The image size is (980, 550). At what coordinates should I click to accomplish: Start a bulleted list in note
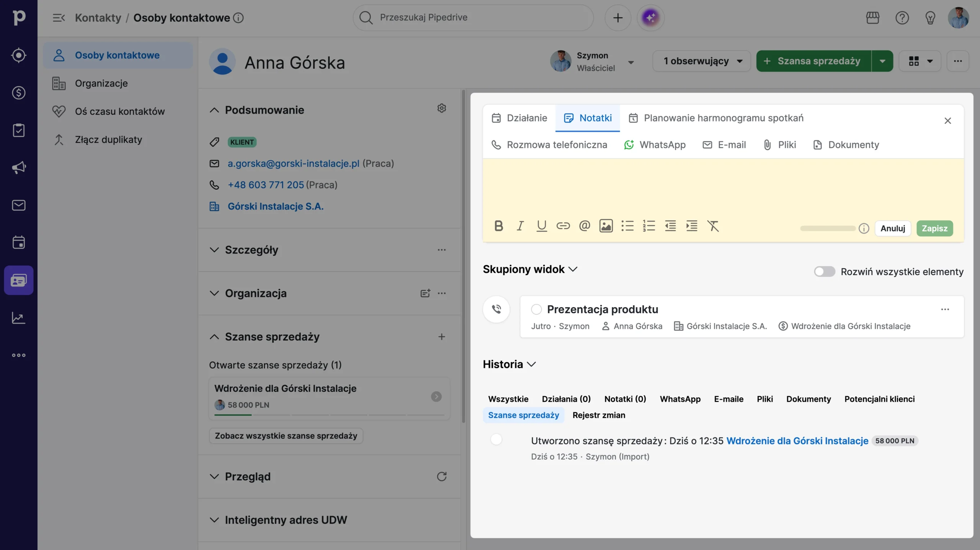[x=627, y=226]
